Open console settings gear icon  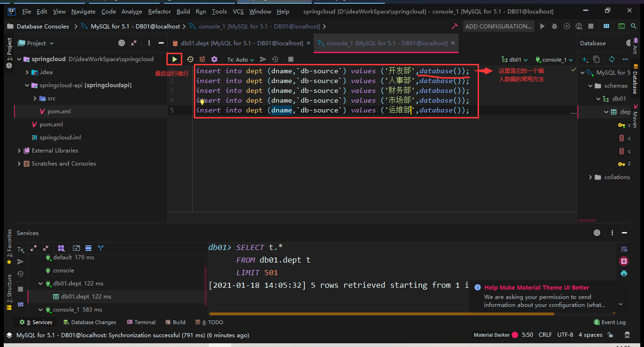point(214,59)
